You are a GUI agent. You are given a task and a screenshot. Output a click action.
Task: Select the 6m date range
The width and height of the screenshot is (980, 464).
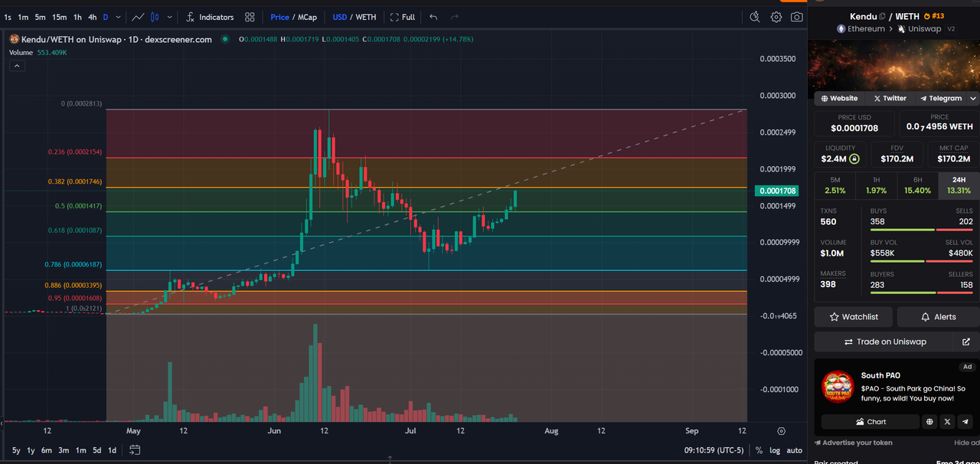(x=47, y=450)
